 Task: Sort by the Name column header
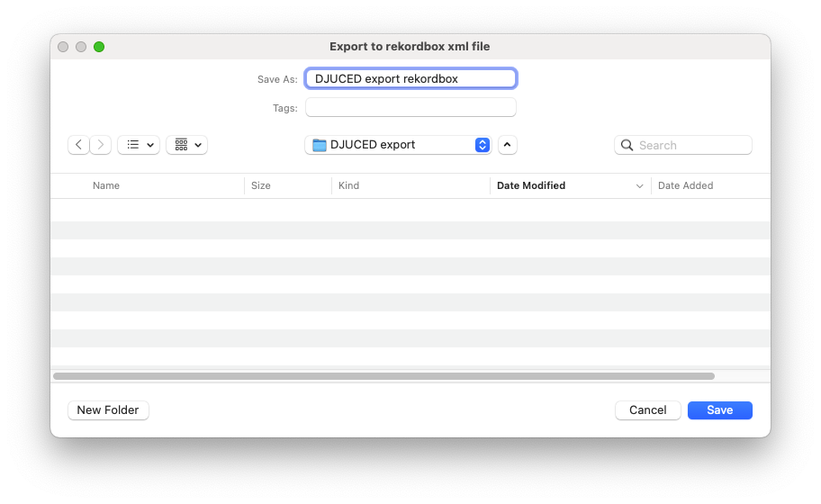point(106,185)
